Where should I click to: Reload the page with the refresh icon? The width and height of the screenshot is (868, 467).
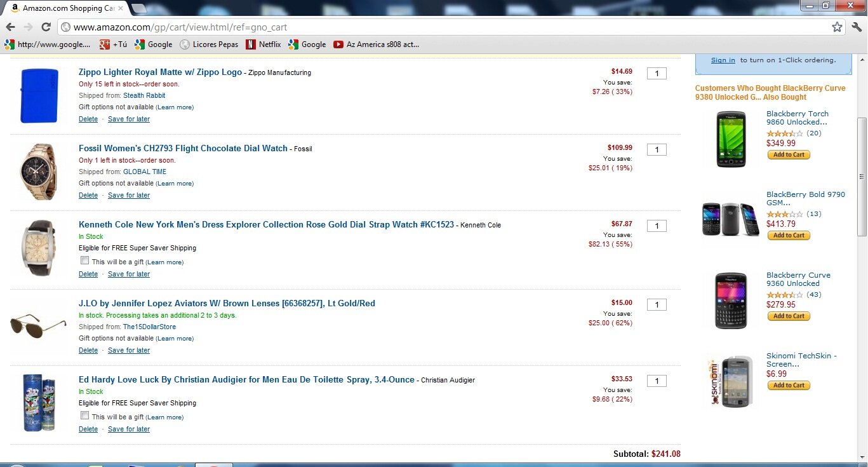[46, 27]
